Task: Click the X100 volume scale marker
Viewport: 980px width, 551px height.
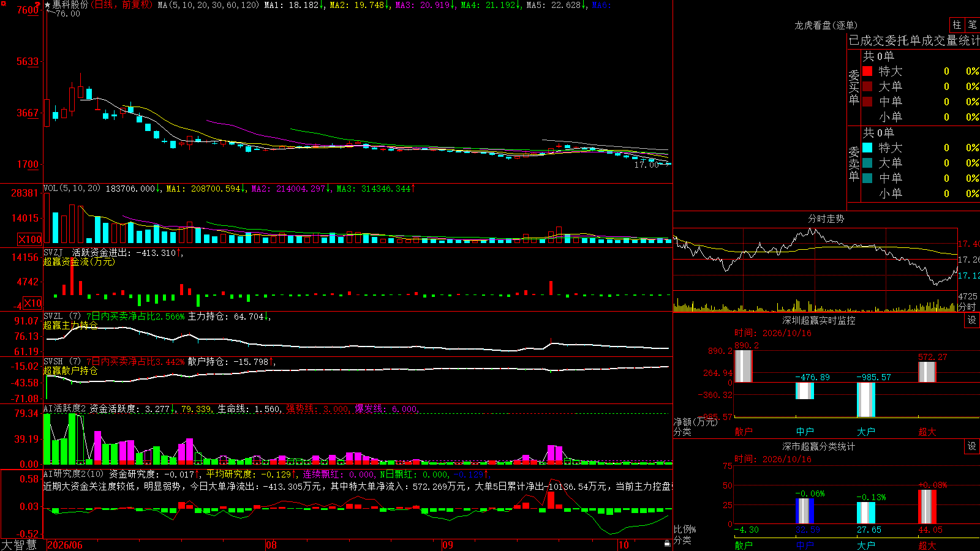Action: pos(29,239)
